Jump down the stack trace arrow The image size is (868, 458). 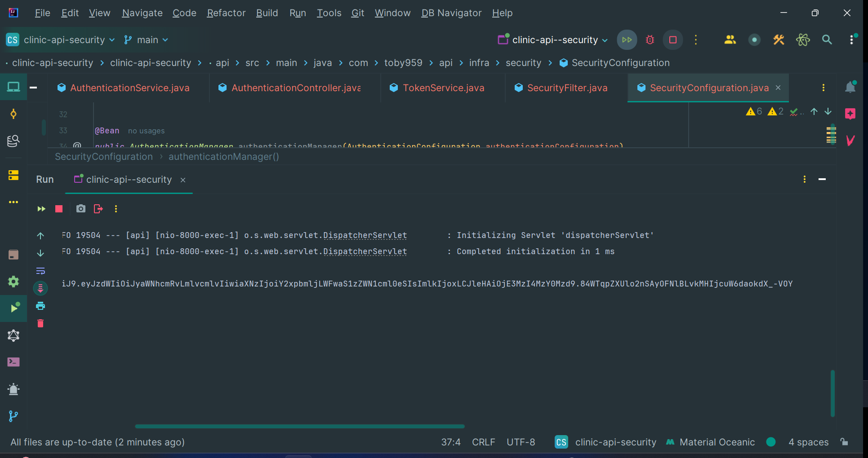coord(40,253)
